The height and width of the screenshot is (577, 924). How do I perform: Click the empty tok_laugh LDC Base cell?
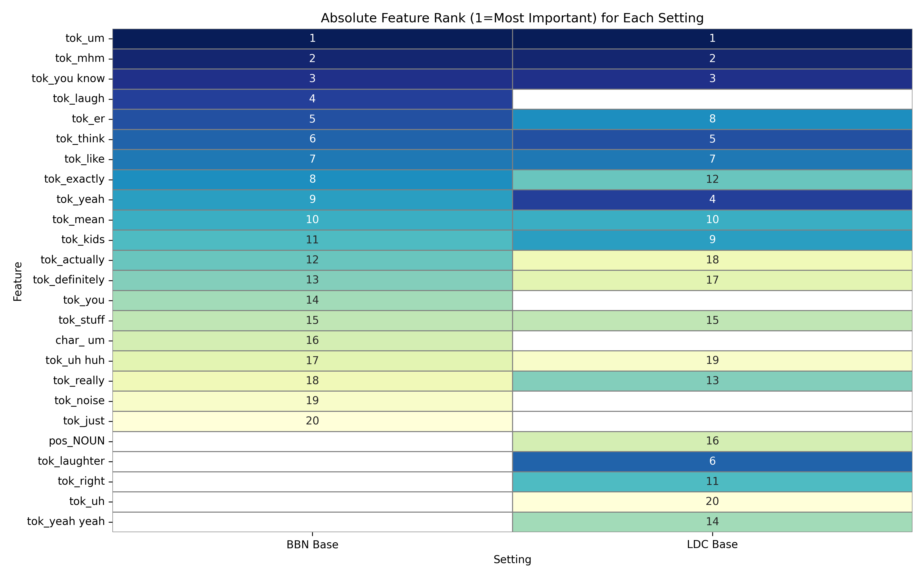[712, 99]
